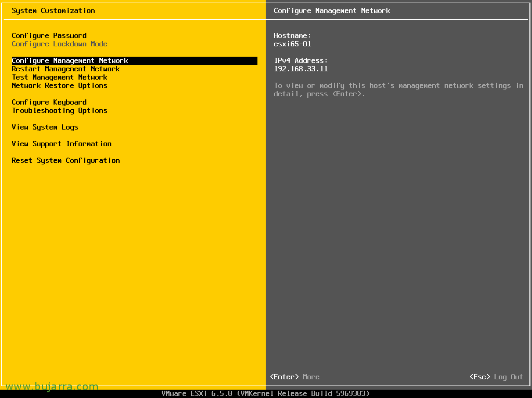Click the IPv4 Address: label
532x398 pixels.
[x=301, y=61]
